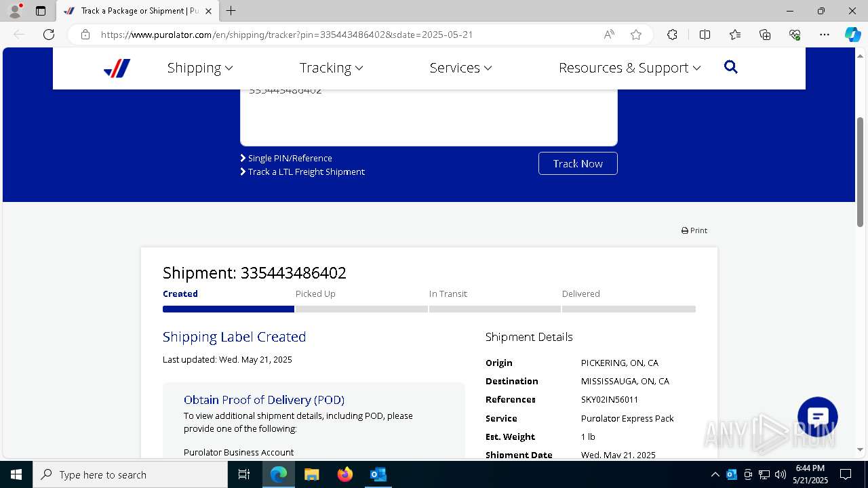Show hidden tray icons chevron
868x488 pixels.
(x=715, y=474)
